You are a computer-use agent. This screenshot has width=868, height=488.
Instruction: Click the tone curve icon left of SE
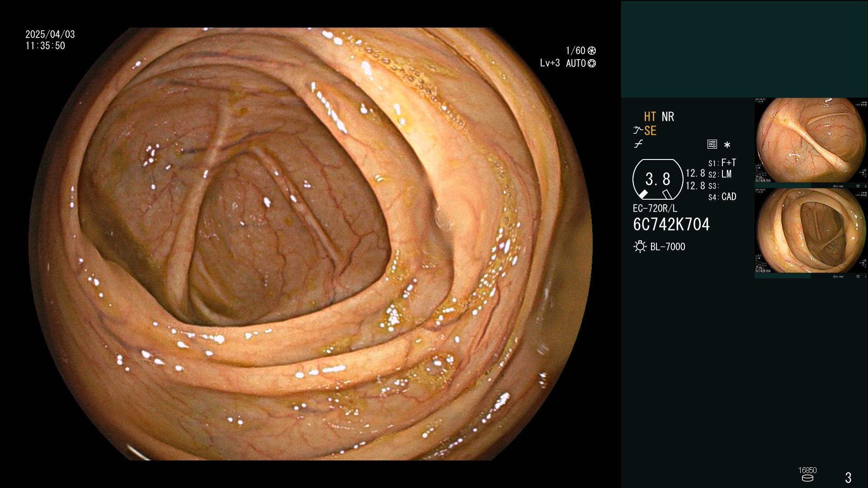click(638, 131)
